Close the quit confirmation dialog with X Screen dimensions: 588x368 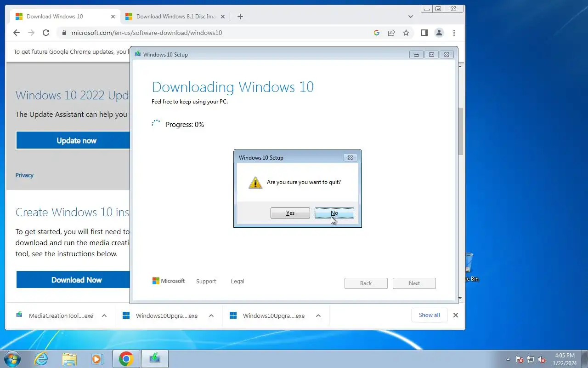(x=350, y=157)
